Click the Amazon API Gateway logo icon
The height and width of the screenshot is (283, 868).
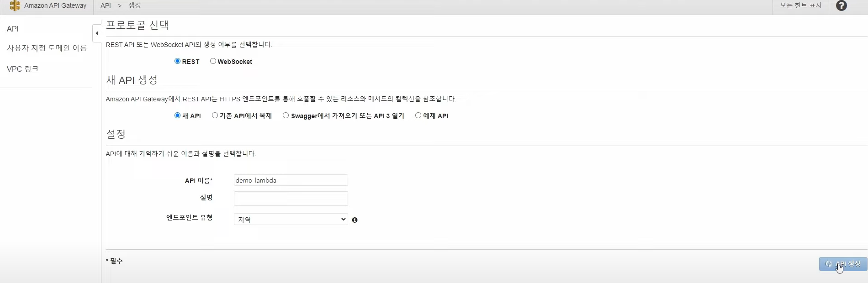pos(15,5)
